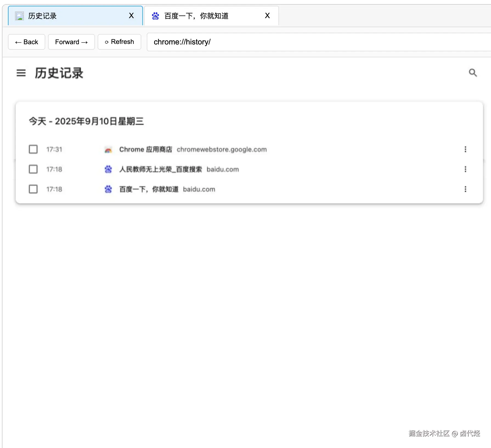This screenshot has height=448, width=491.
Task: Click the Baidu icon on 百度一下 tab
Action: tap(155, 16)
